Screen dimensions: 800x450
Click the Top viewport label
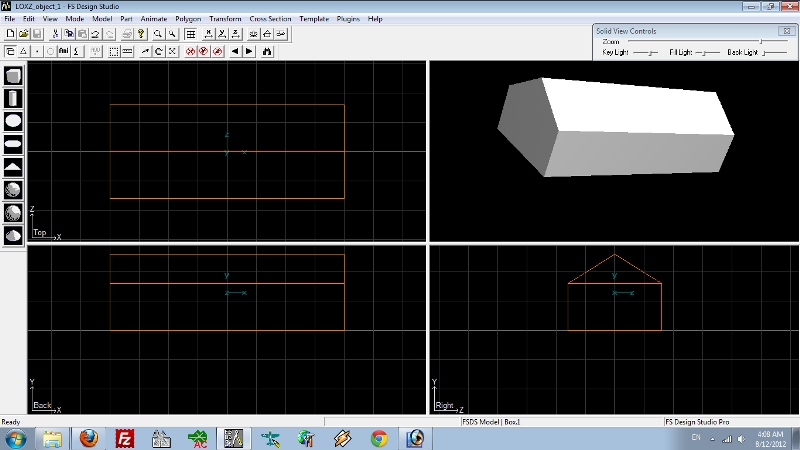(x=40, y=233)
